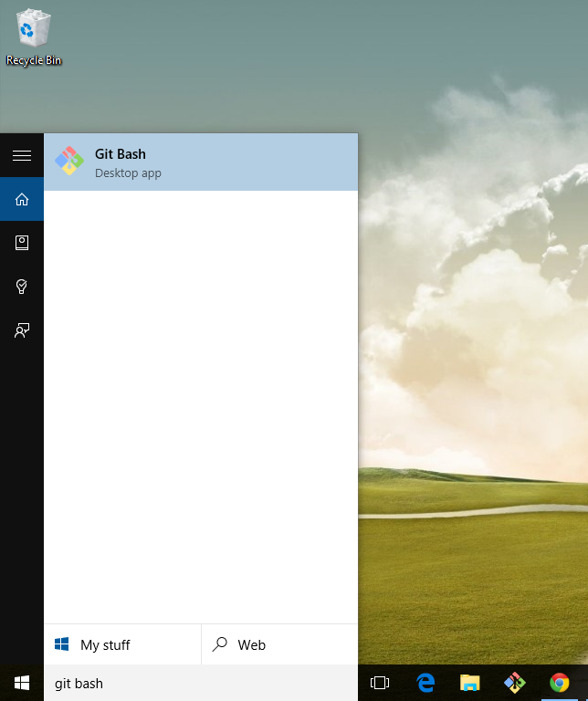Open Task View on the taskbar
588x701 pixels.
coord(380,683)
